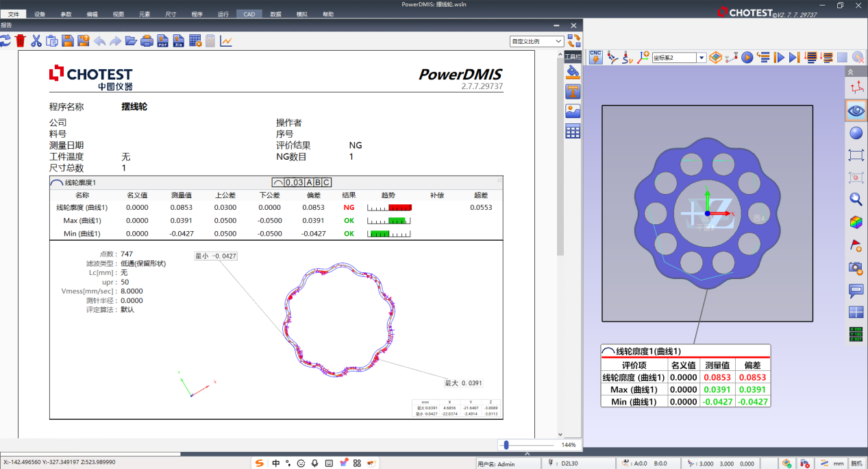This screenshot has height=469, width=868.
Task: Click the 工具栏 toolbar panel label
Action: (x=573, y=56)
